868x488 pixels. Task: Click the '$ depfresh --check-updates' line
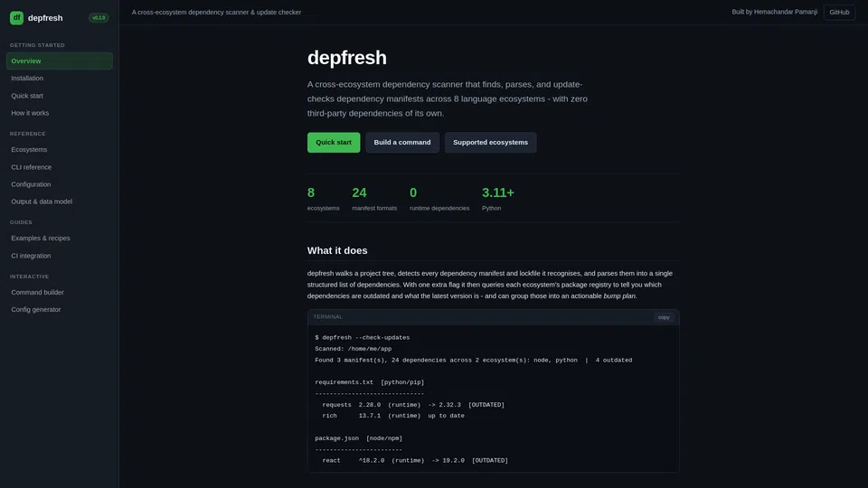pyautogui.click(x=363, y=337)
